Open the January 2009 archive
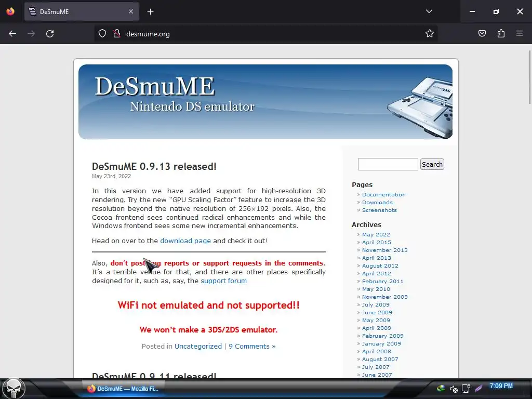The image size is (532, 399). click(x=381, y=344)
